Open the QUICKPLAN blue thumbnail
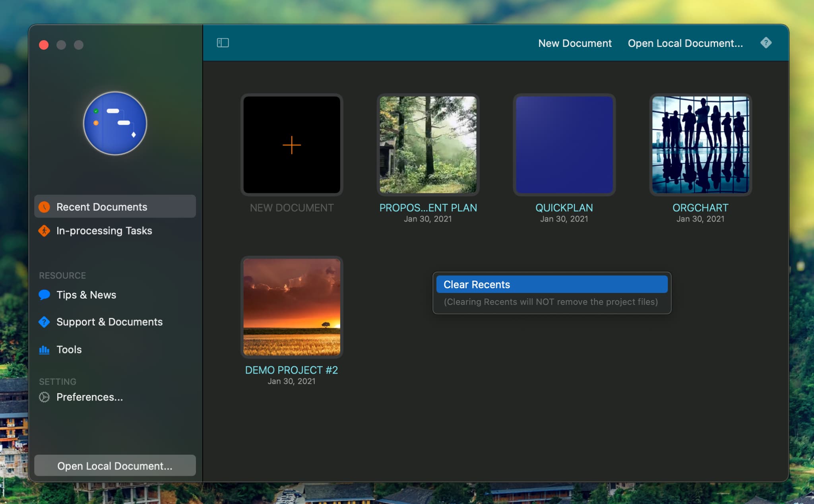 [x=564, y=145]
